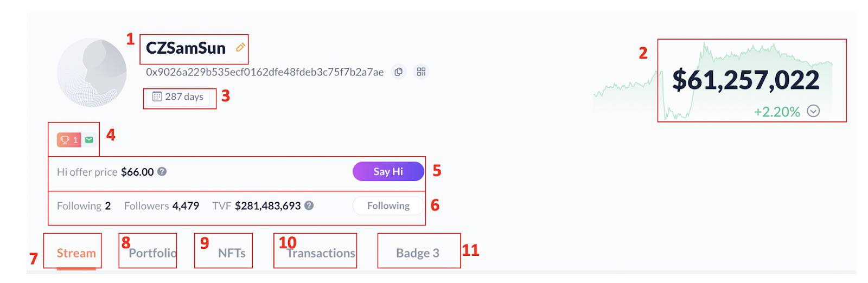Toggle the Following button to unfollow
The width and height of the screenshot is (868, 283).
click(x=388, y=205)
